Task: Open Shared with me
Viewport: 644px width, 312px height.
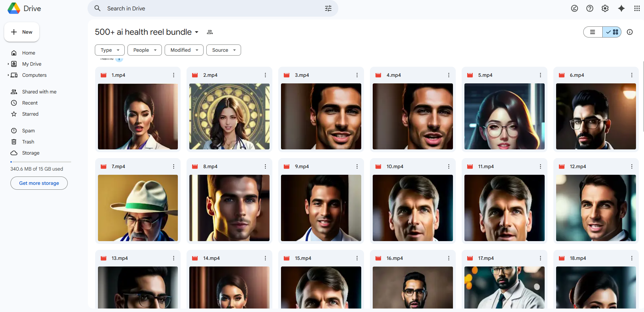Action: (39, 92)
